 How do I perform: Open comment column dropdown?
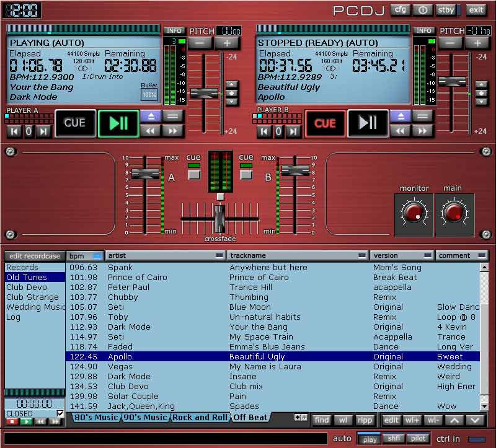(482, 255)
